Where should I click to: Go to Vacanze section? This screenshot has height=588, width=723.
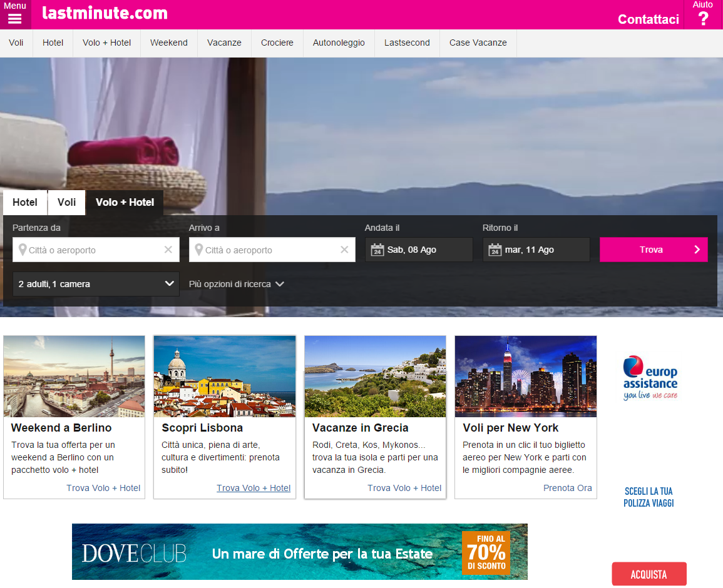coord(224,43)
